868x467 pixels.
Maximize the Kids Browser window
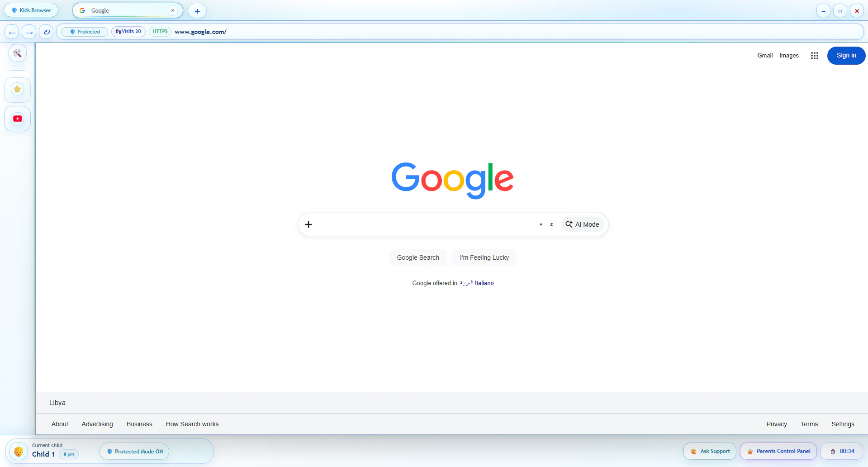pos(840,11)
